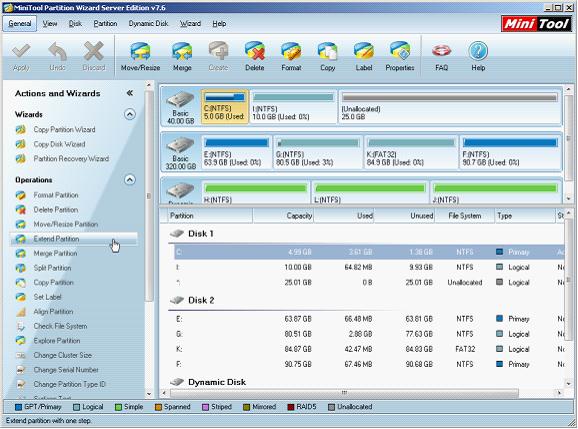Select E:(NTFS) block in disk map

pos(237,152)
